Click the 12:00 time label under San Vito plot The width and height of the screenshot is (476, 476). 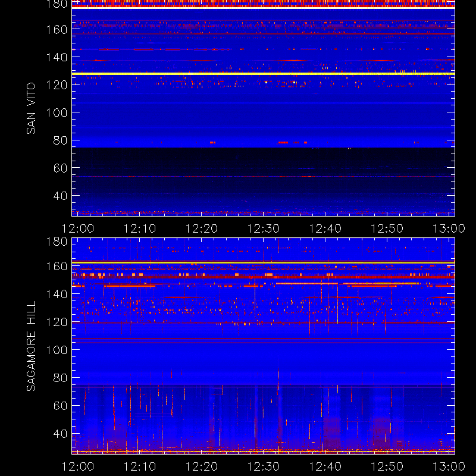pos(78,228)
